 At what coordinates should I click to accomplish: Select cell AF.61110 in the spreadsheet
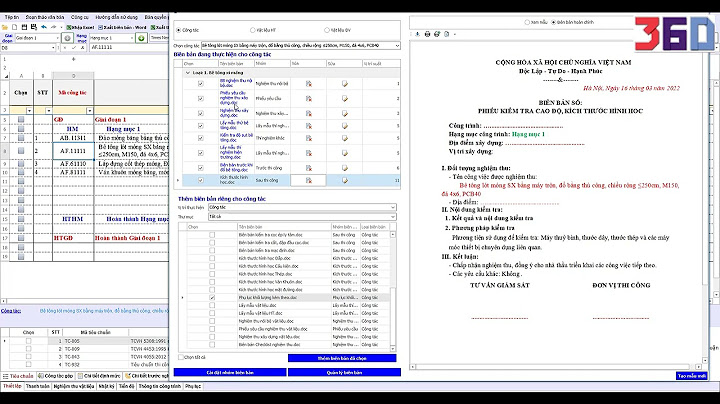pyautogui.click(x=73, y=163)
